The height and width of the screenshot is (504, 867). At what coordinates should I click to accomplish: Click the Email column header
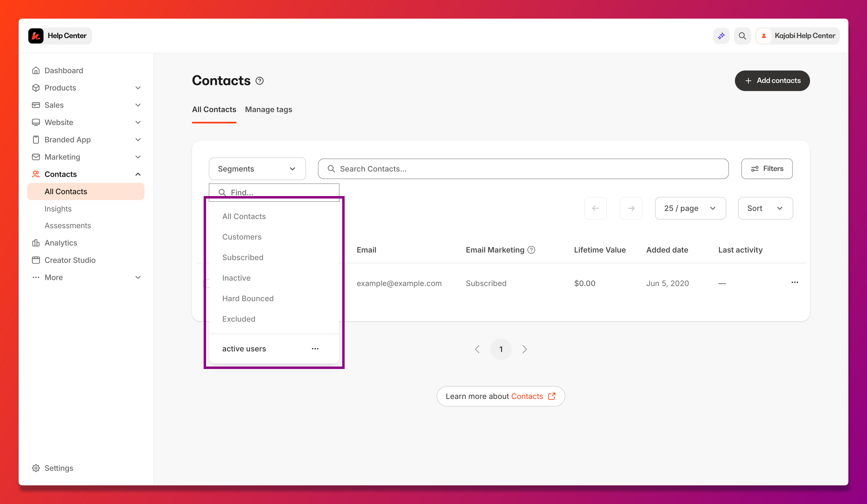367,250
